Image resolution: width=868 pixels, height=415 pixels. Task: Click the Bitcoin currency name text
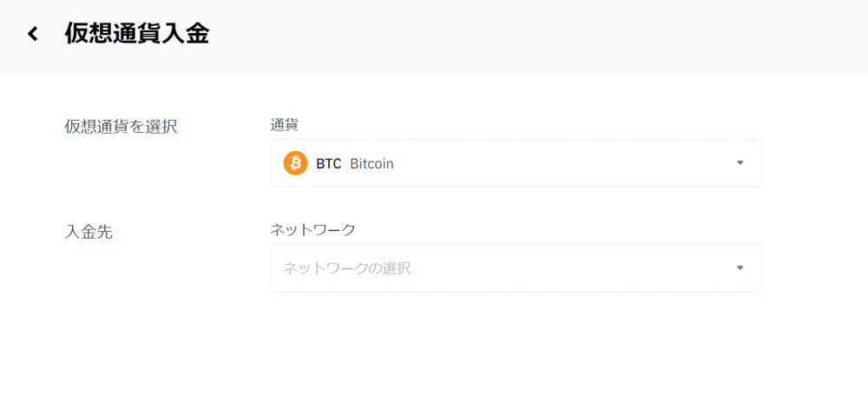tap(372, 164)
